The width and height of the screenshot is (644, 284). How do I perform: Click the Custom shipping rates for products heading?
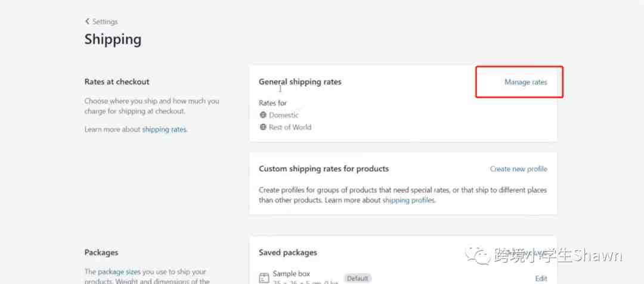point(323,168)
